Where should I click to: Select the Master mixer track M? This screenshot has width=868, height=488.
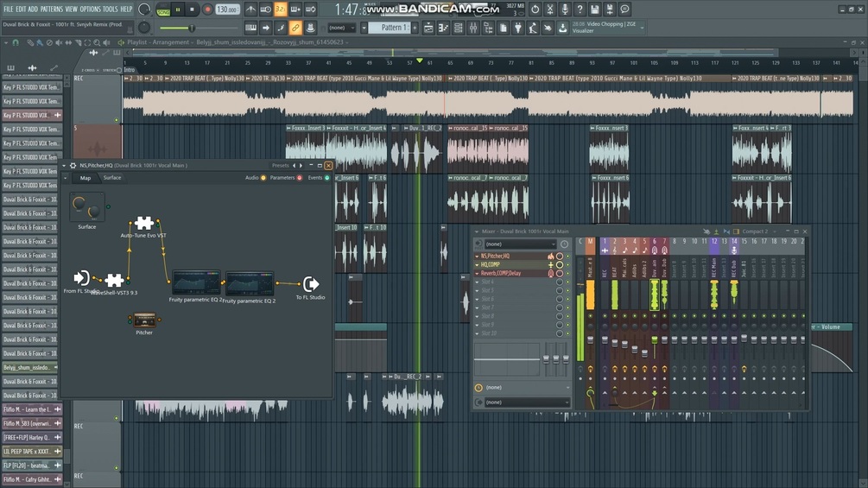590,241
